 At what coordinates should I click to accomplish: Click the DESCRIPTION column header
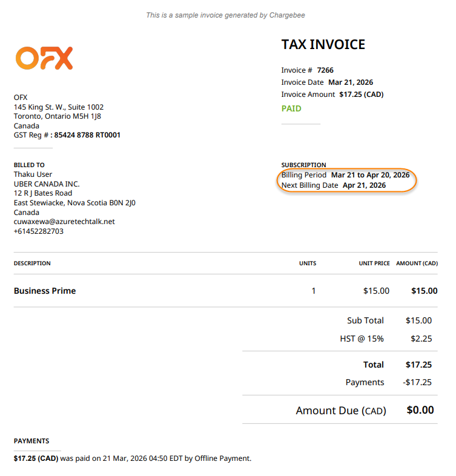(32, 263)
